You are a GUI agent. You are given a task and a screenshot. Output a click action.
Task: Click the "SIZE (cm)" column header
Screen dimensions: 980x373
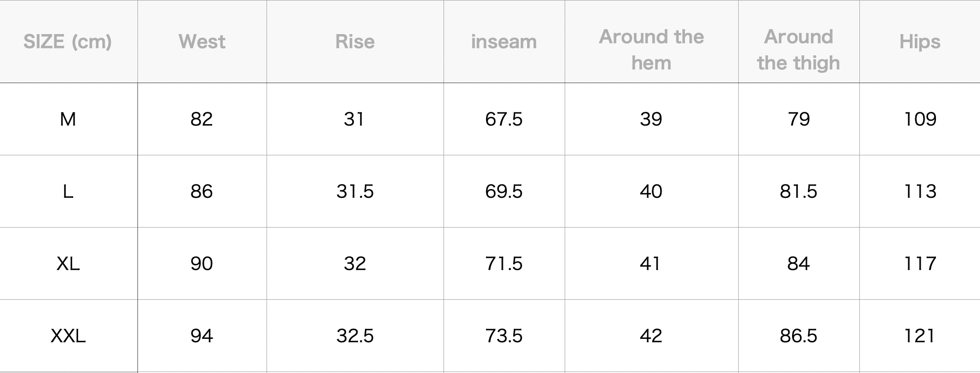68,42
